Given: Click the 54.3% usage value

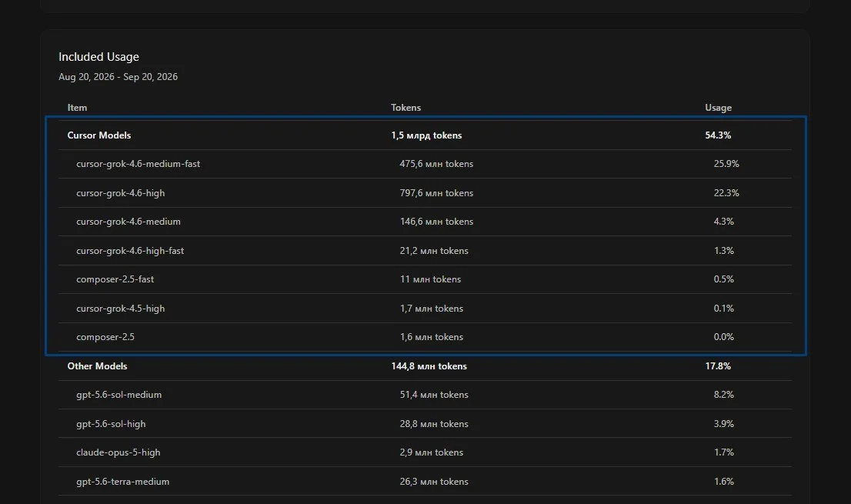Looking at the screenshot, I should [718, 135].
